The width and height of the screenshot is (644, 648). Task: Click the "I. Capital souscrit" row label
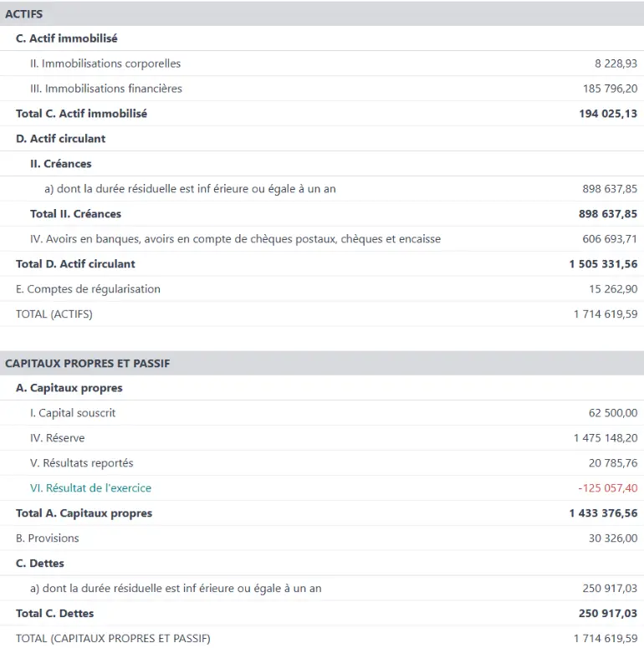(73, 413)
